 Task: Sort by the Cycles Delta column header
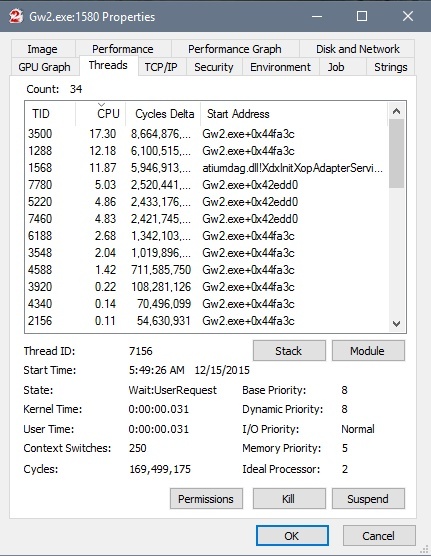tap(163, 114)
